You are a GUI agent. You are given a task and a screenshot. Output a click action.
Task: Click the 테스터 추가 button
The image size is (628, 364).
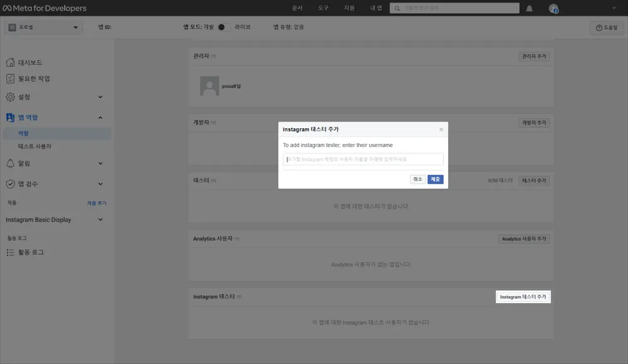tap(534, 180)
